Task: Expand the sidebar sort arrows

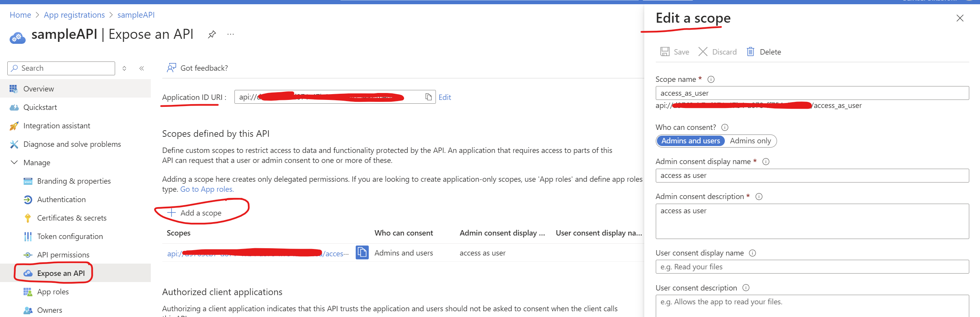Action: pyautogui.click(x=124, y=68)
